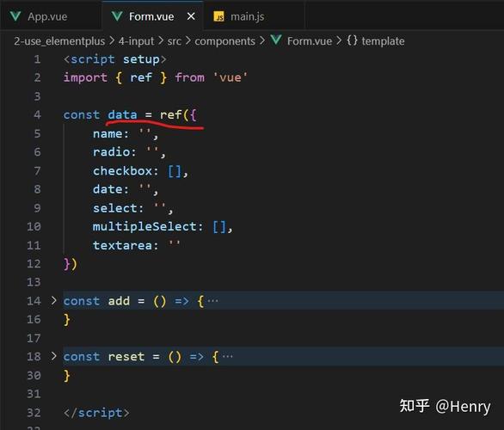The height and width of the screenshot is (430, 504).
Task: Click line number 12 in the gutter
Action: 34,264
